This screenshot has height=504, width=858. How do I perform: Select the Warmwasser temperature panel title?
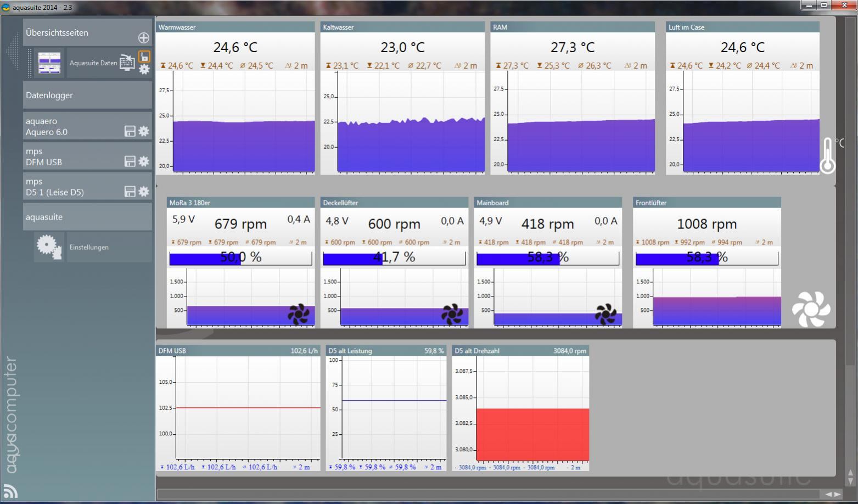pyautogui.click(x=177, y=27)
